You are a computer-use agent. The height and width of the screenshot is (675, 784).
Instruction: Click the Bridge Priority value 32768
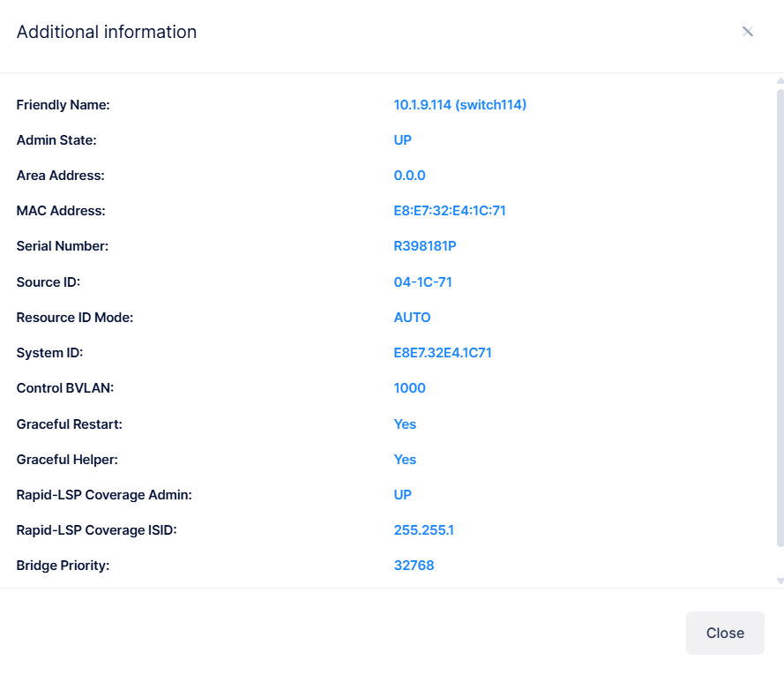click(414, 566)
